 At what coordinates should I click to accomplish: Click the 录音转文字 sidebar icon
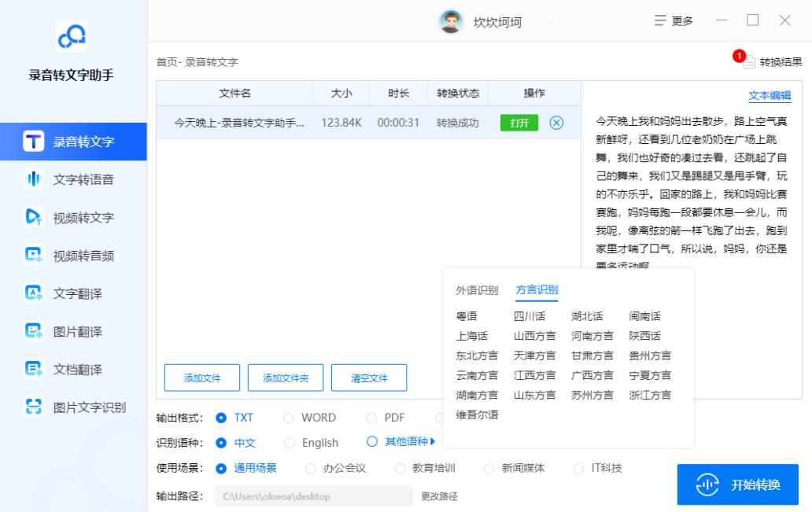(x=33, y=142)
